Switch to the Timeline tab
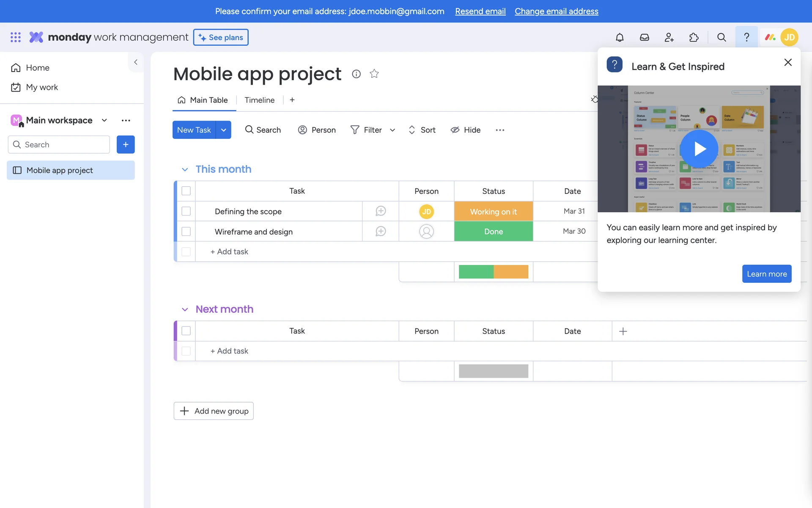The width and height of the screenshot is (812, 508). (x=259, y=100)
